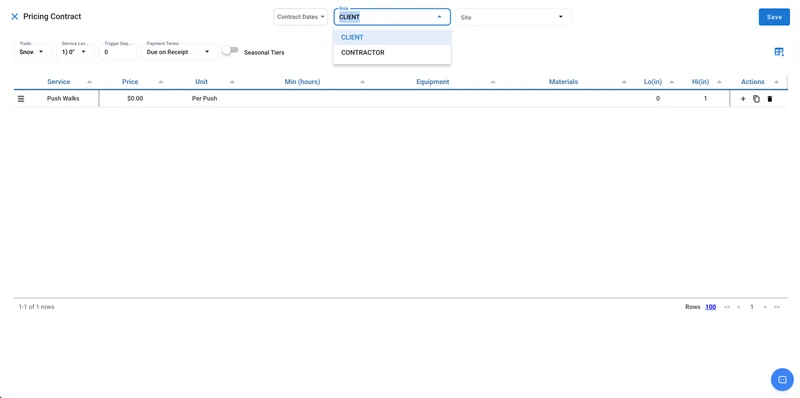Open the Service Level dropdown

(75, 52)
